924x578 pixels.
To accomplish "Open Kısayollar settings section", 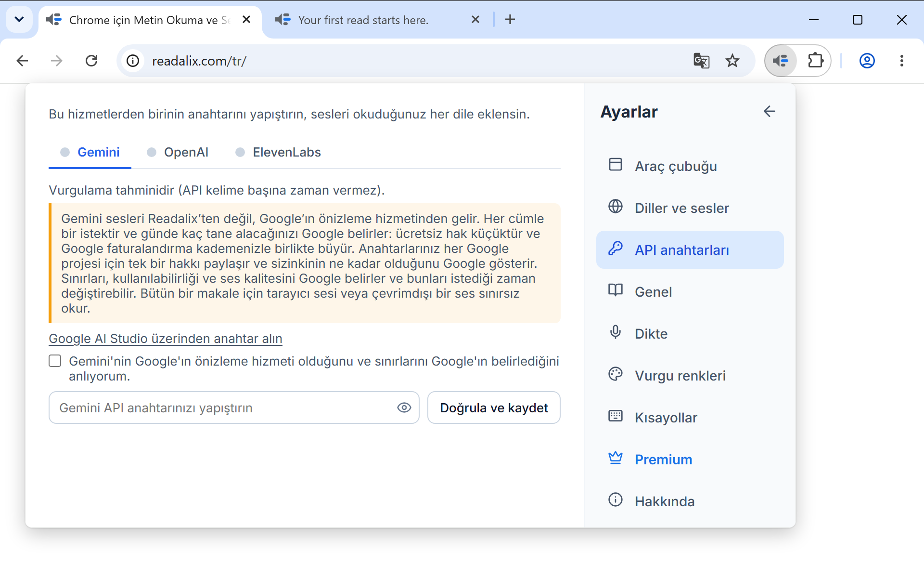I will pos(690,418).
